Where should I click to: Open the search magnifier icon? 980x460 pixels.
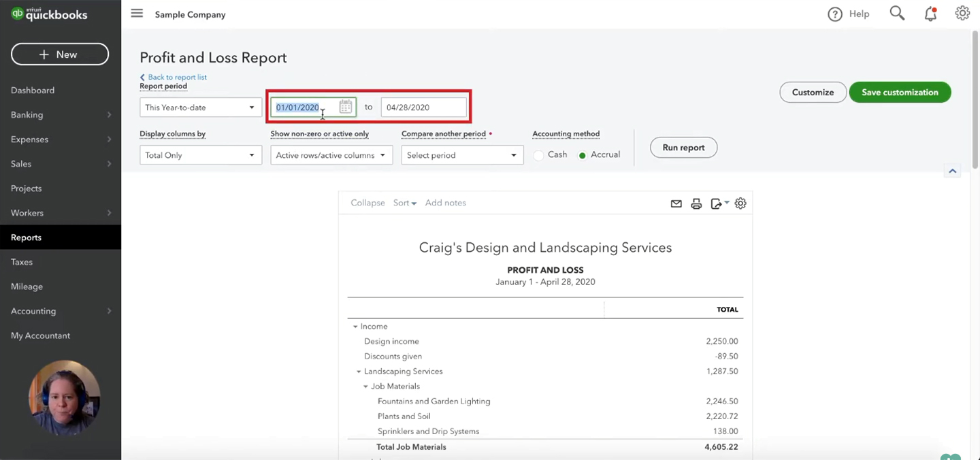[897, 14]
